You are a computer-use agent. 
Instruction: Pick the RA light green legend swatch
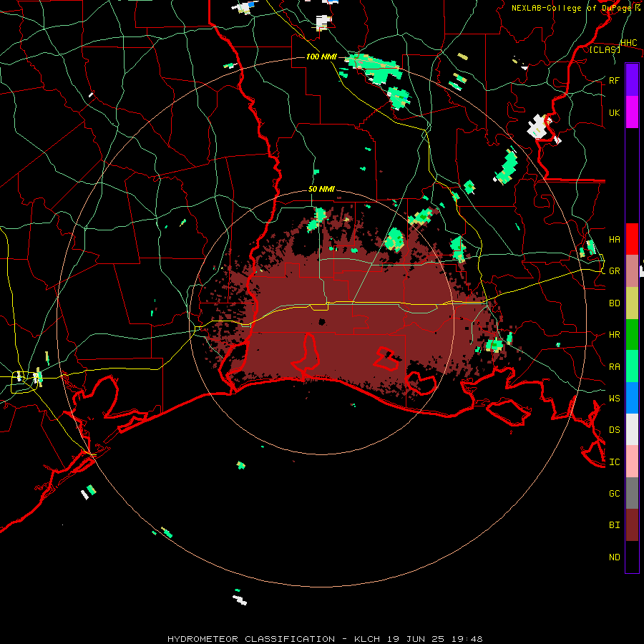click(632, 366)
